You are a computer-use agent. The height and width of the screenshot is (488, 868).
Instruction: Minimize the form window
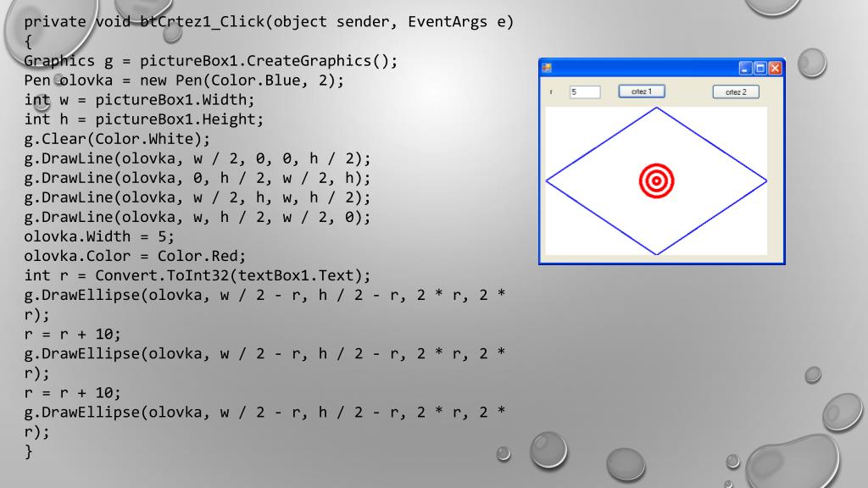pos(746,68)
